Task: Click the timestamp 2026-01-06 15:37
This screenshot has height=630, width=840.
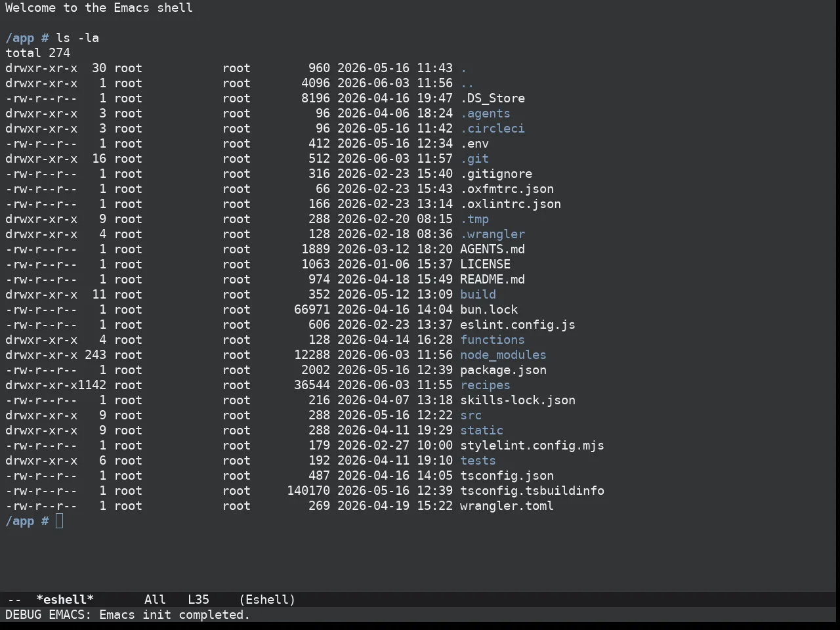Action: coord(395,264)
